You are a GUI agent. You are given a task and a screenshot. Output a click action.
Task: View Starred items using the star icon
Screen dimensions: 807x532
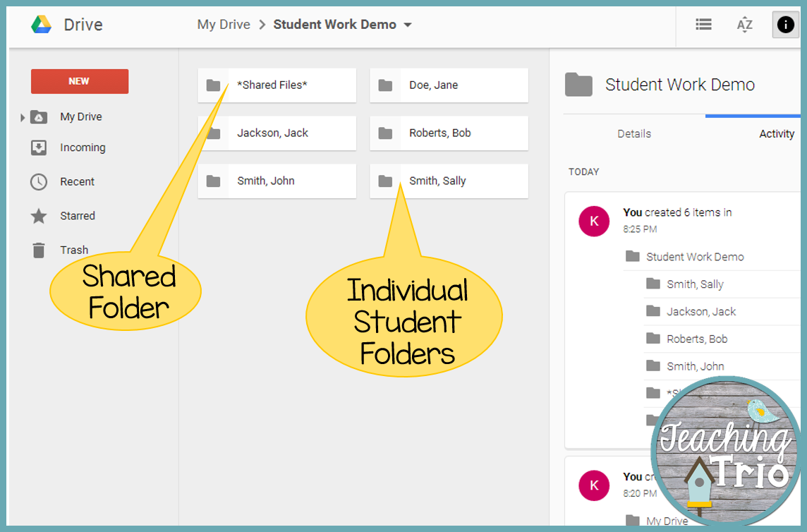pyautogui.click(x=40, y=215)
